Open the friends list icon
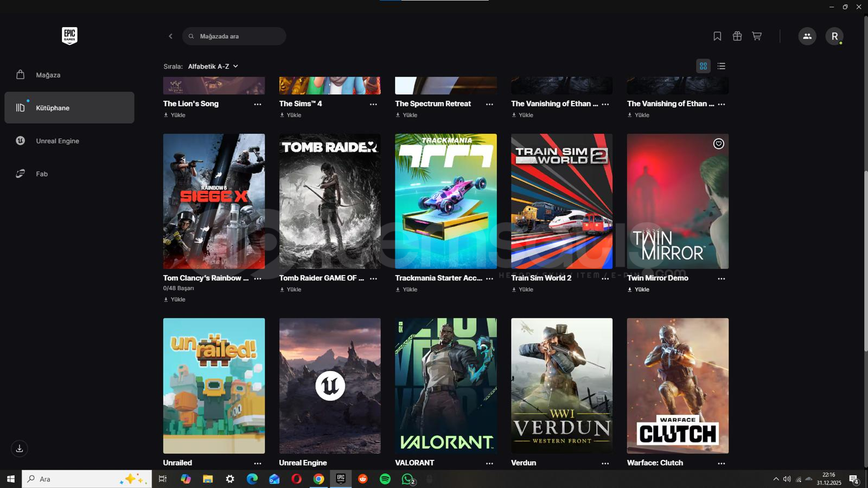Screen dimensions: 868x488 coord(807,36)
